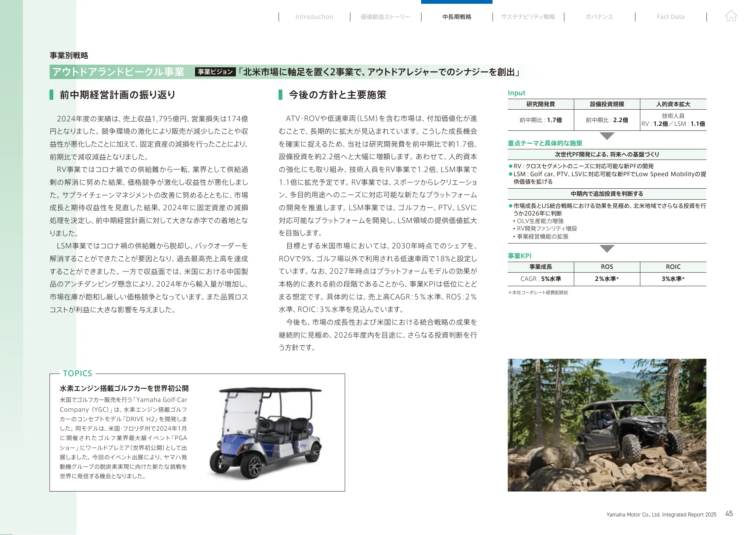Click the 価値創造ストーリー link
756x535 pixels.
point(385,17)
